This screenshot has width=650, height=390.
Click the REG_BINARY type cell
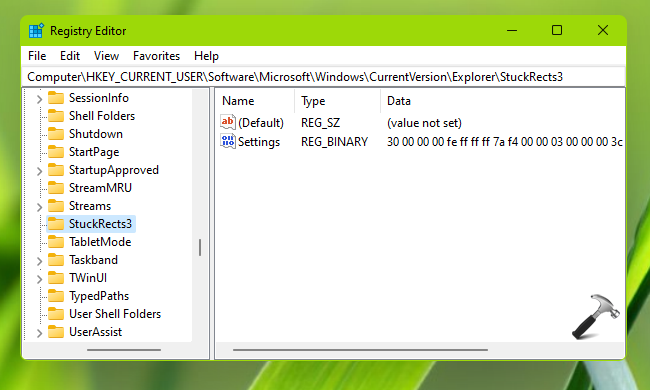pos(335,142)
